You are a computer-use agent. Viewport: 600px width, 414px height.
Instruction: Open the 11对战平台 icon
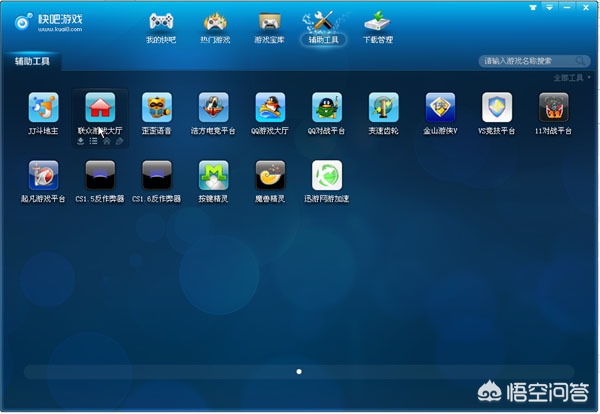point(553,107)
